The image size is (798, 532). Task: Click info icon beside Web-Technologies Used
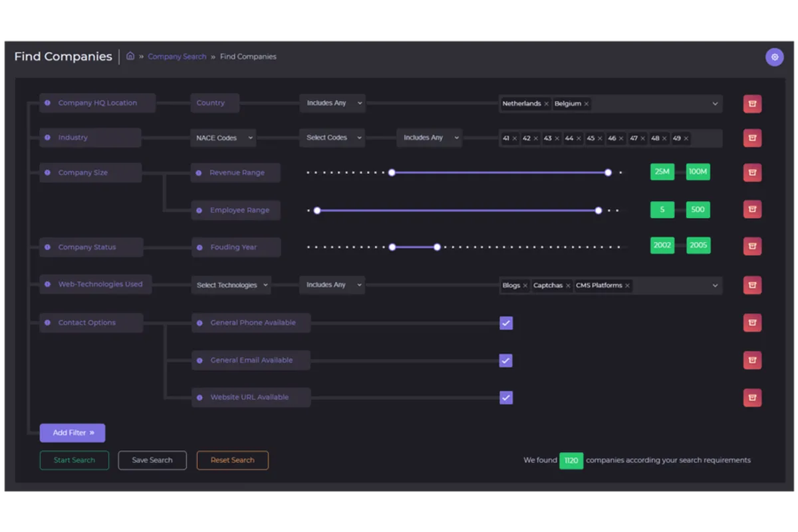pyautogui.click(x=47, y=285)
